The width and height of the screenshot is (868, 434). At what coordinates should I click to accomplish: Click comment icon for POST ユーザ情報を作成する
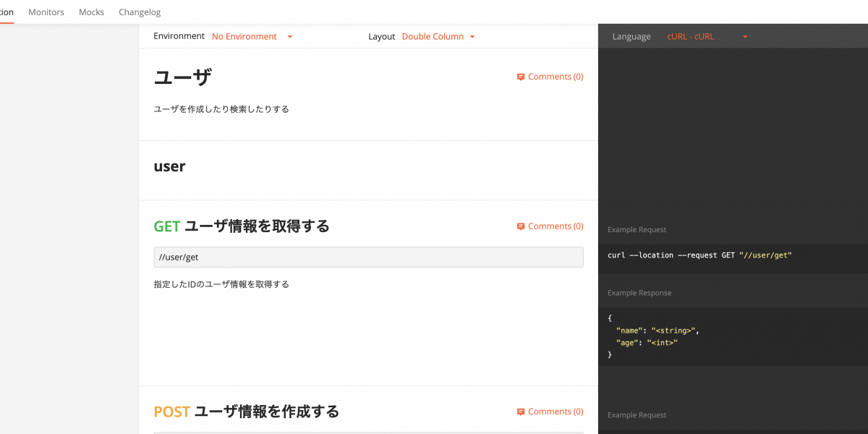tap(521, 412)
